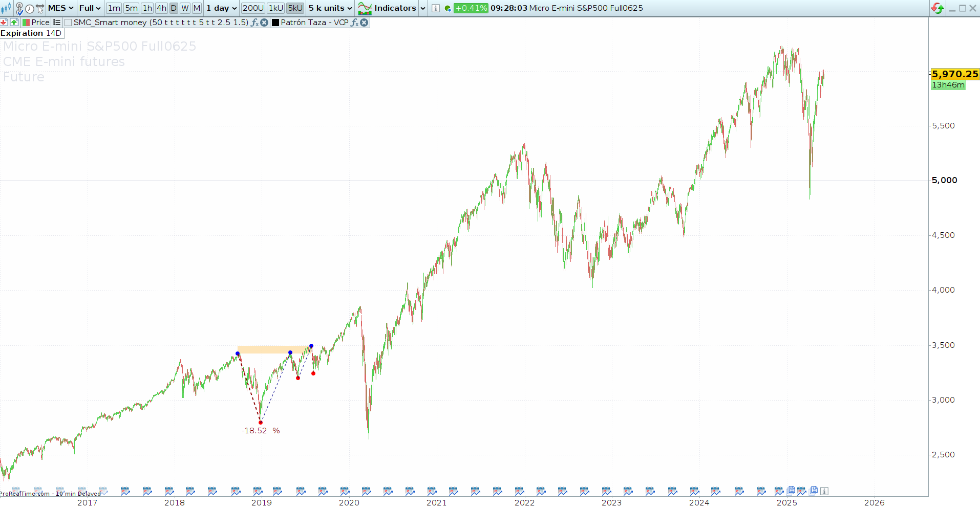Click the 2017 label on the time axis

[87, 502]
